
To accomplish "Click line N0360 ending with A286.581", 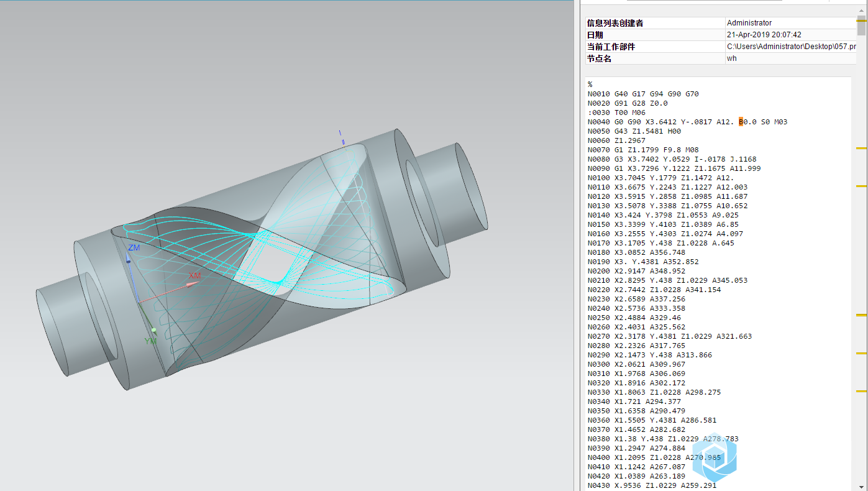I will click(652, 420).
